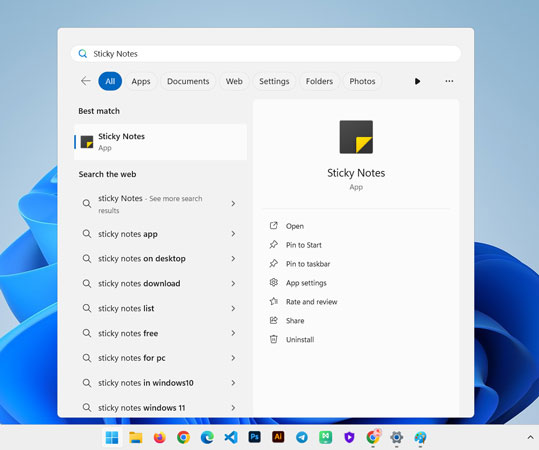Expand chevron beside 'sticky notes on desktop'
The width and height of the screenshot is (539, 450).
click(233, 259)
